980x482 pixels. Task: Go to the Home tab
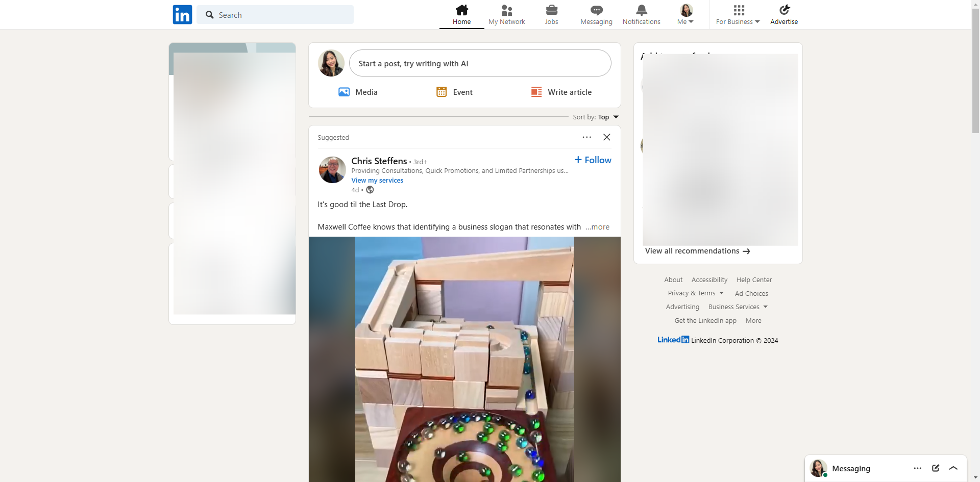point(461,15)
